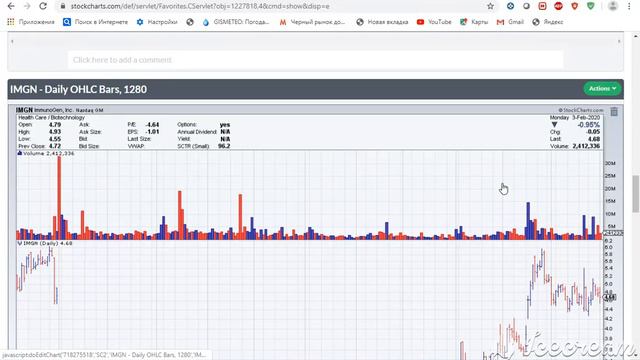The image size is (640, 360).
Task: Open the green Actions dropdown
Action: (602, 89)
